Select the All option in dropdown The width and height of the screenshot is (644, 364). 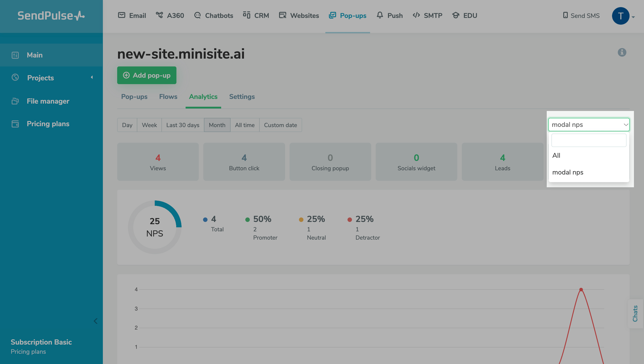(556, 155)
